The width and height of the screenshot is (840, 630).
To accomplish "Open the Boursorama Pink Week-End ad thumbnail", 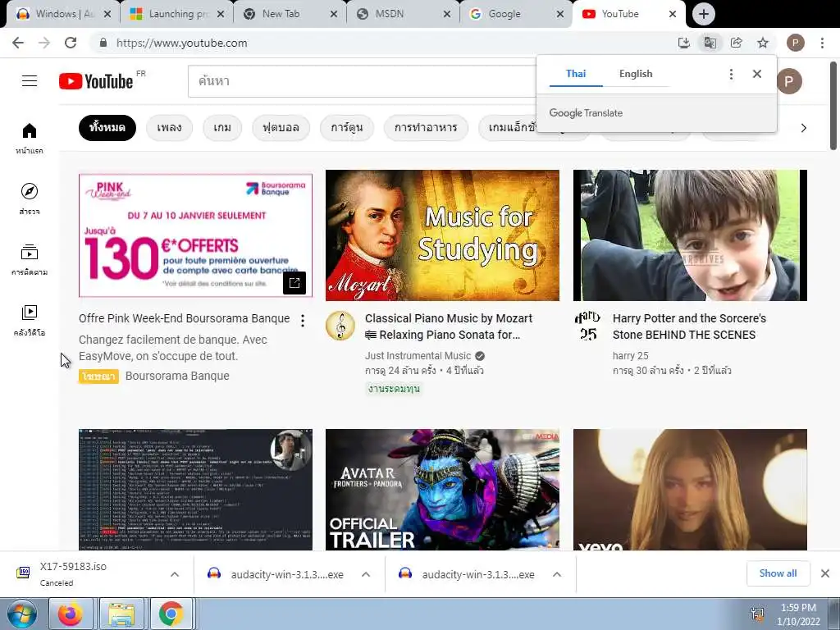I will [195, 235].
